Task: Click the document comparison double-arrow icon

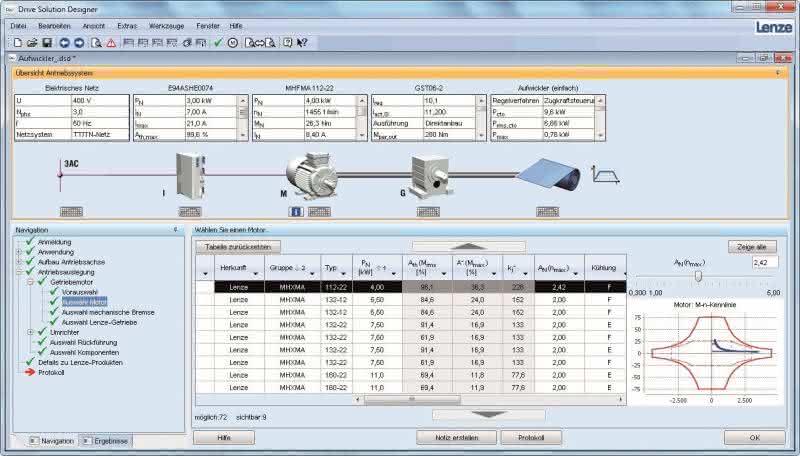Action: click(x=260, y=43)
